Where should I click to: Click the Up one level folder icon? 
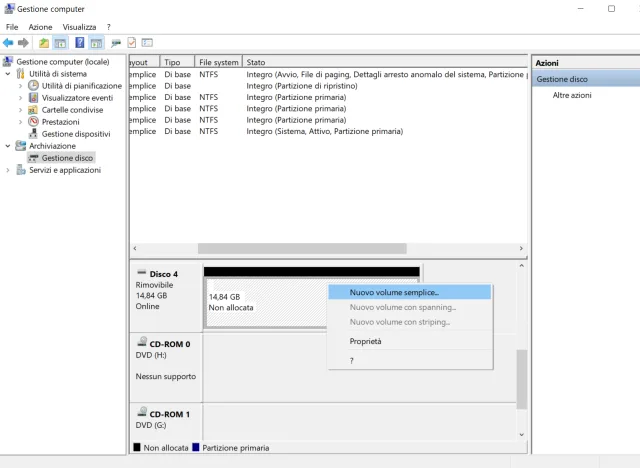(44, 43)
